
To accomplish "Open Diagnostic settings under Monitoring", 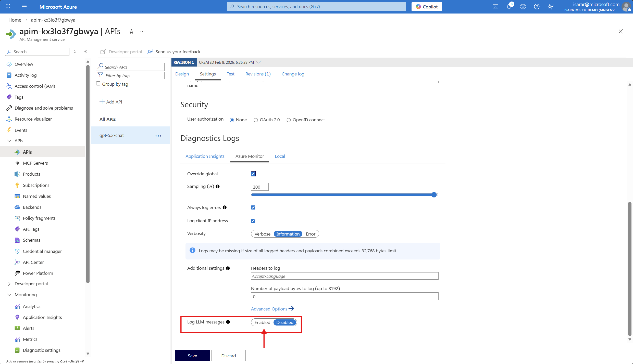I will [42, 350].
